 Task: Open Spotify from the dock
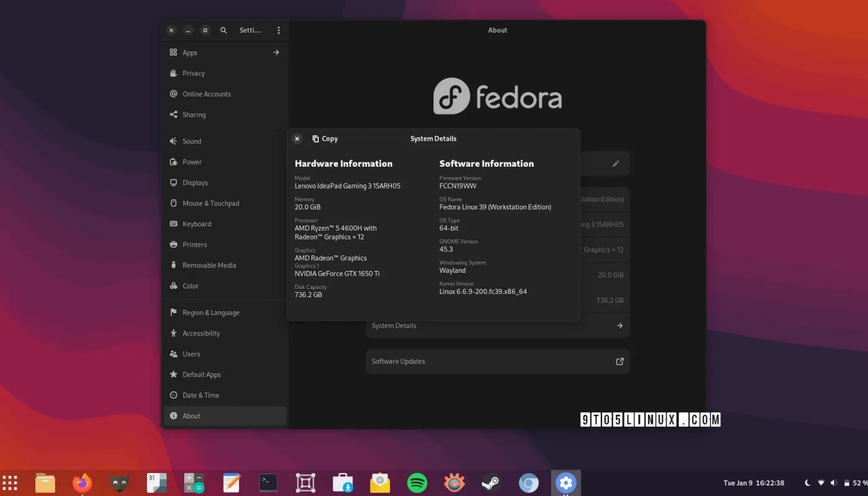click(x=417, y=482)
